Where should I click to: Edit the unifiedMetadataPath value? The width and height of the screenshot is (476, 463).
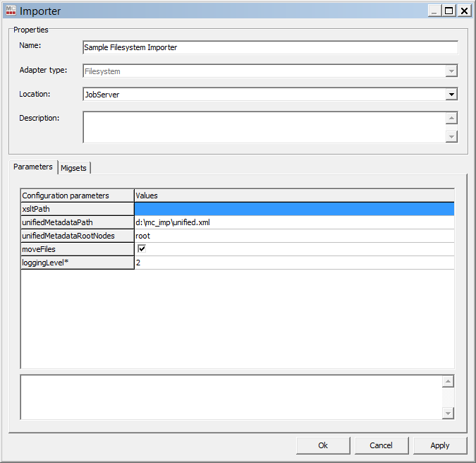(x=293, y=222)
